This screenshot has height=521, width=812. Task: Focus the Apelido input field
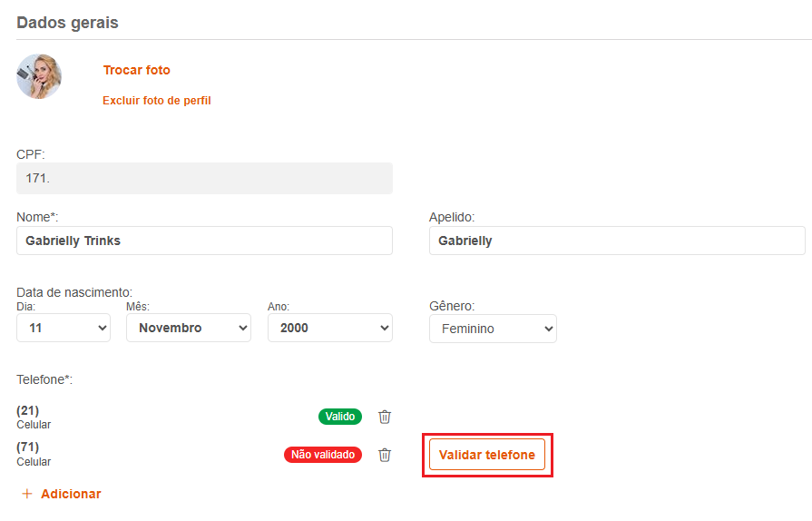click(617, 241)
